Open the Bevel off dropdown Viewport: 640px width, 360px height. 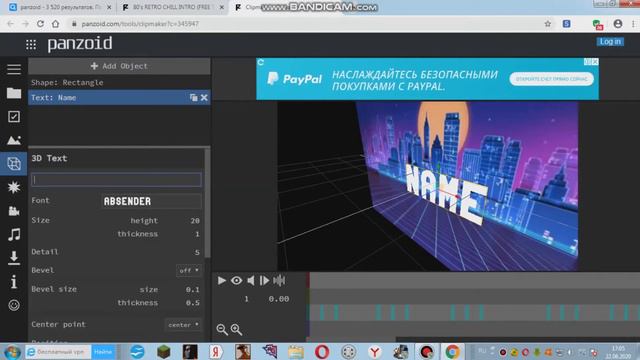click(x=189, y=270)
